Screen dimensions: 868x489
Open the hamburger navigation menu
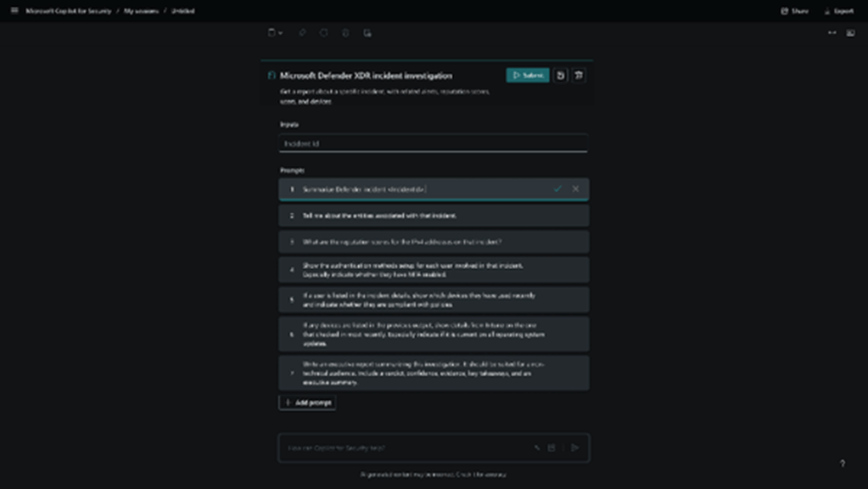pyautogui.click(x=14, y=11)
